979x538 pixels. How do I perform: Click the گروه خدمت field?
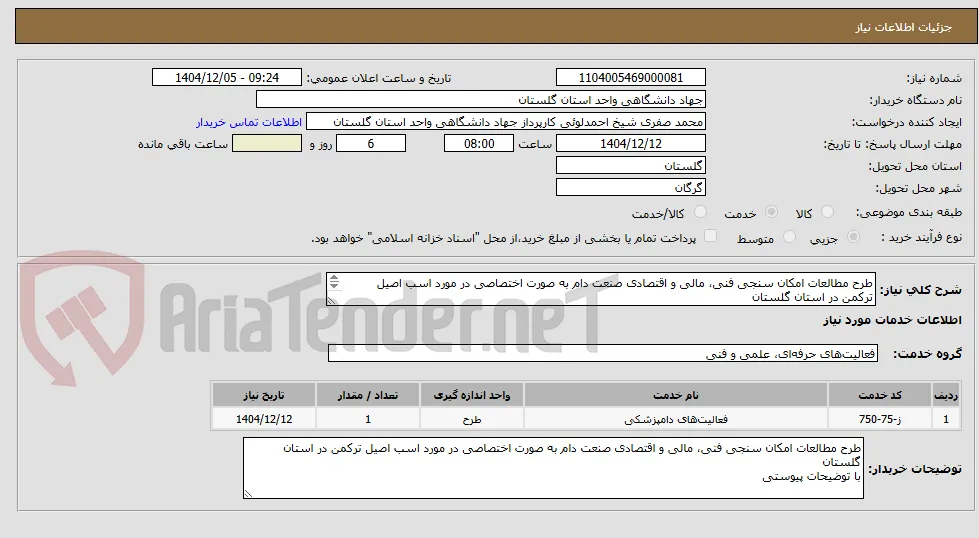603,353
